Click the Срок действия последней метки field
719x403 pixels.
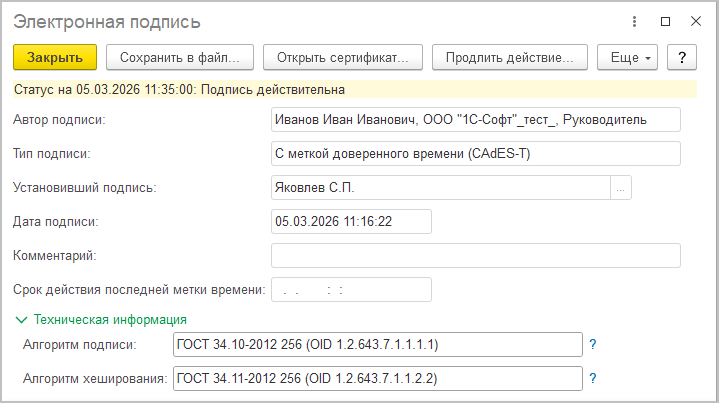coord(351,290)
